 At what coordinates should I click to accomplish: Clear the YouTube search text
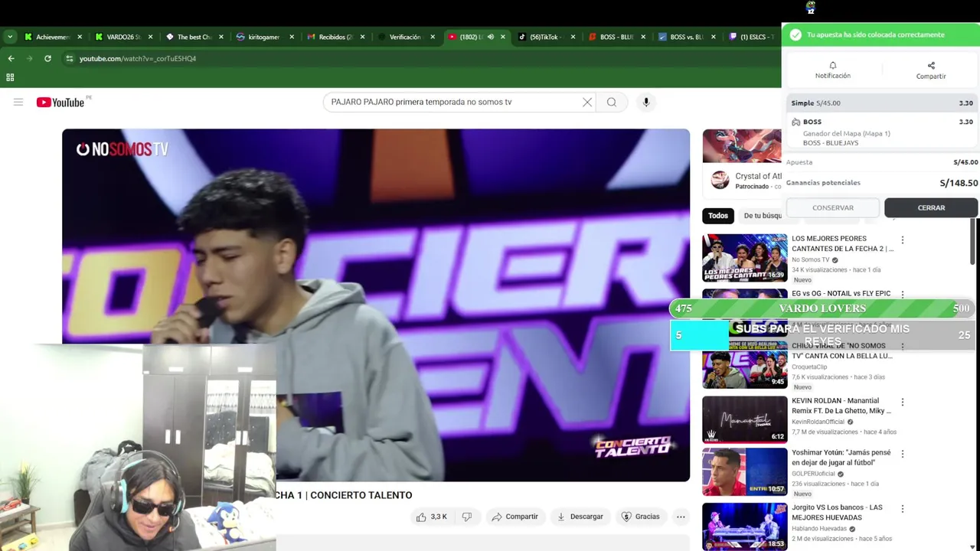pos(587,102)
